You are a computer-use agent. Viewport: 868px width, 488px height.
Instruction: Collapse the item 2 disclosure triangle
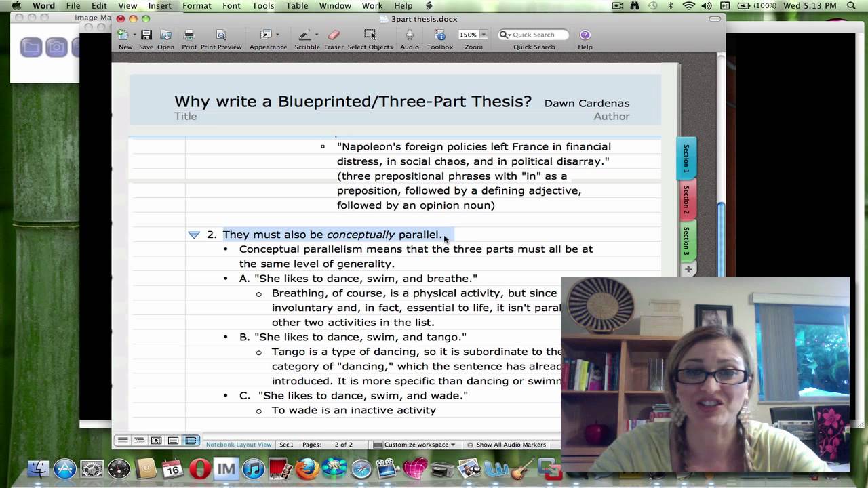[x=194, y=235]
